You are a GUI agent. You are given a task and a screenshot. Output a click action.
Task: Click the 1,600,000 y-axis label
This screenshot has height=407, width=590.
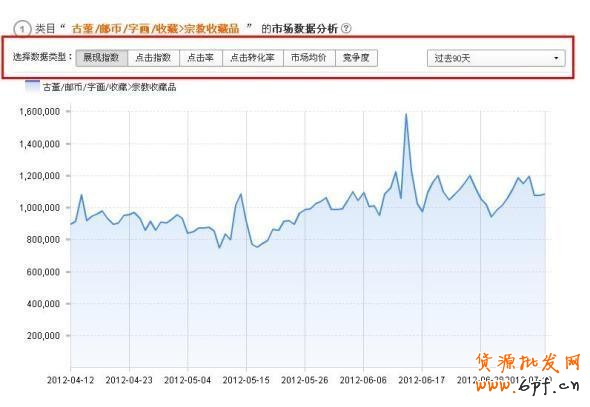tap(40, 112)
